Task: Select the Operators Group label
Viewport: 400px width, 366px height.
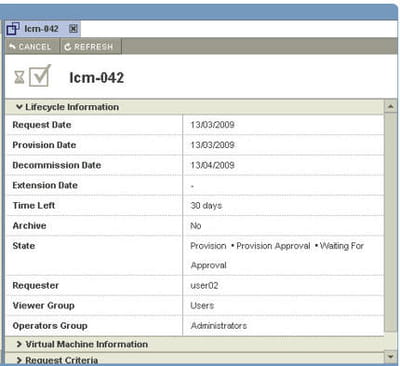Action: tap(50, 326)
